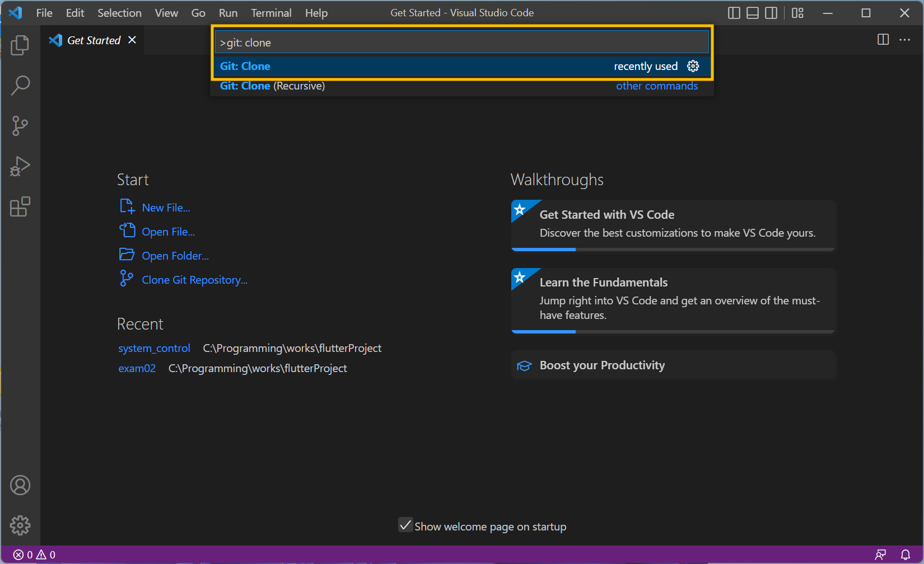924x564 pixels.
Task: Open the Extensions view icon
Action: [x=20, y=206]
